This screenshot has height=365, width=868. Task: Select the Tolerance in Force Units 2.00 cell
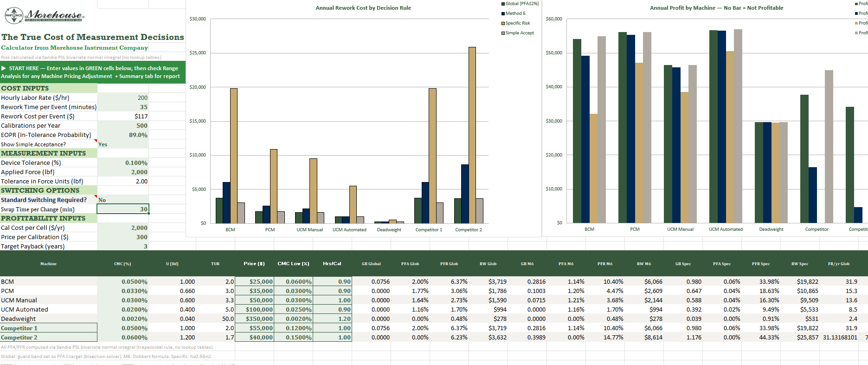(x=123, y=181)
